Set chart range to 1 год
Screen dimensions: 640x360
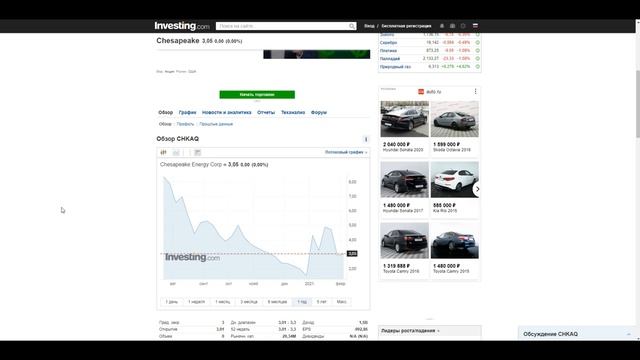pos(302,302)
